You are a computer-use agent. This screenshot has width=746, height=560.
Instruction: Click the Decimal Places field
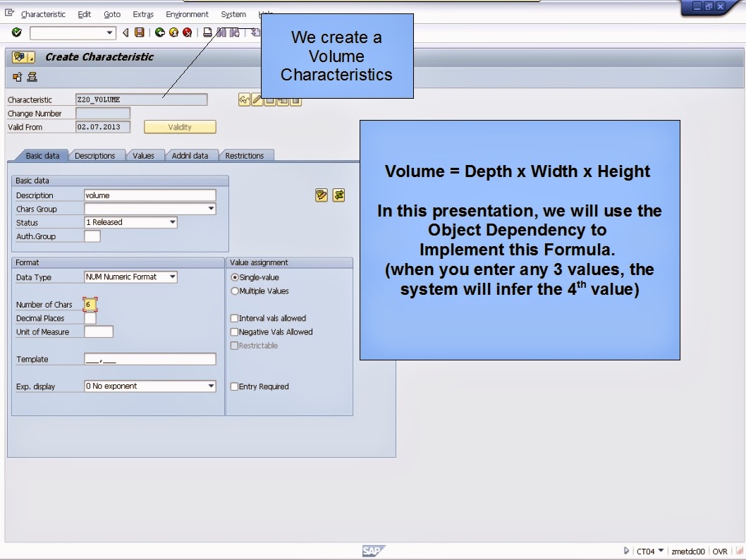coord(90,318)
